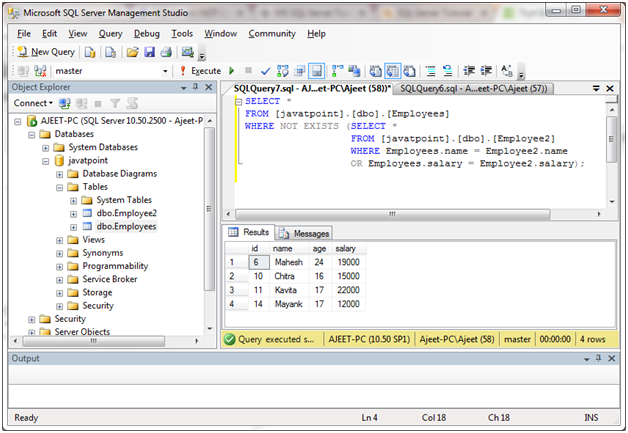Open file with the folder icon
Viewport: 628px width, 433px height.
(x=133, y=52)
